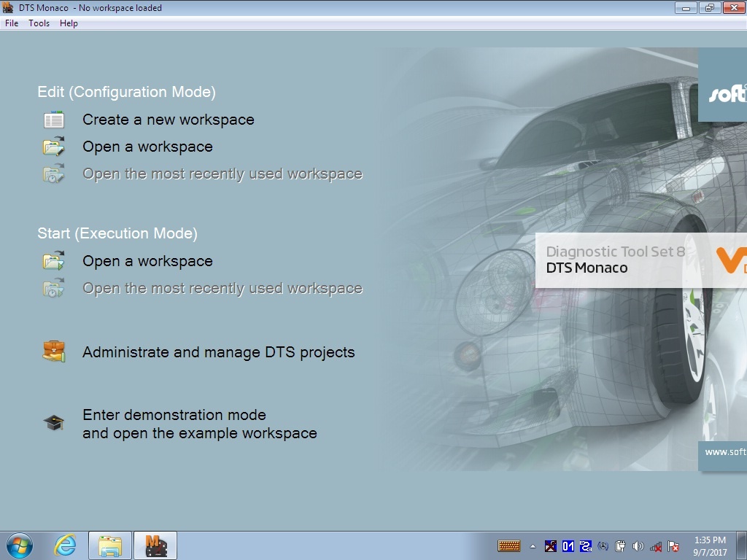Open the on-screen keyboard tray icon
The height and width of the screenshot is (560, 747).
tap(508, 546)
